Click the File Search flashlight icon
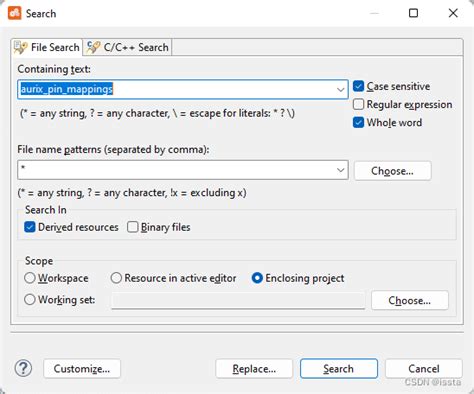This screenshot has width=474, height=394. pos(21,47)
